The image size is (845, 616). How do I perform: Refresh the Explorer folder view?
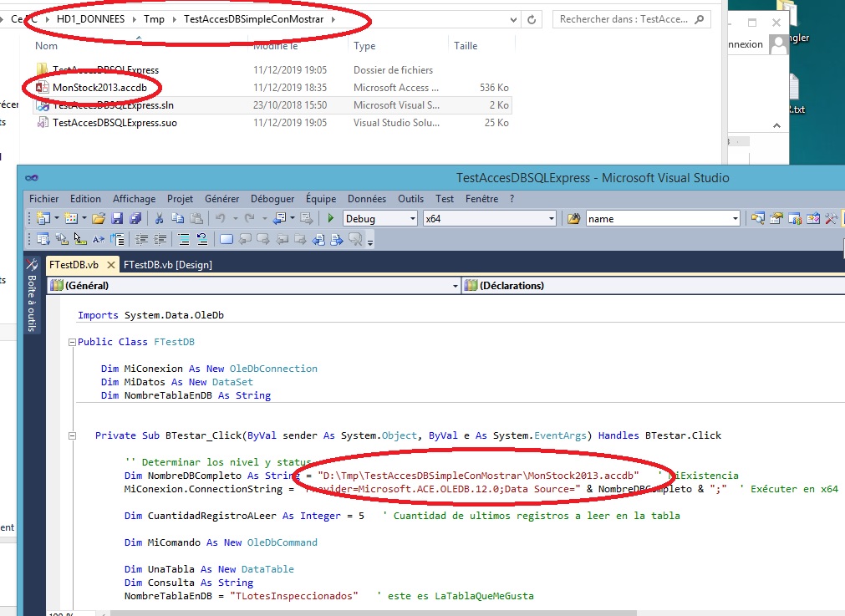point(532,19)
